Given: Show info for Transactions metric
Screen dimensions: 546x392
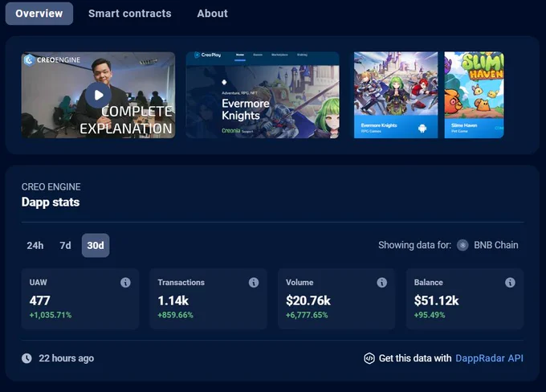Looking at the screenshot, I should pyautogui.click(x=254, y=283).
